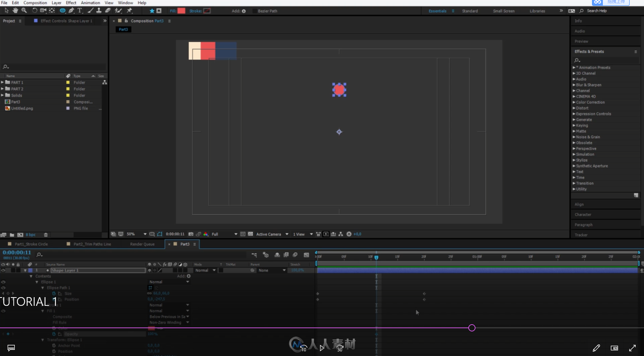This screenshot has height=356, width=644.
Task: Open the Graph Editor icon in timeline
Action: coord(306,255)
